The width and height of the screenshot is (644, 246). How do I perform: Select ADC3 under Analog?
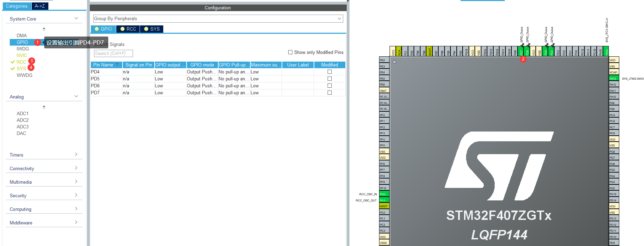click(23, 127)
